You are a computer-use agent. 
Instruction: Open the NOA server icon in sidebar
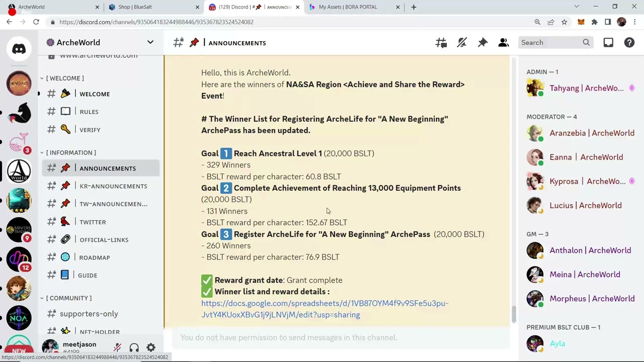coord(19,318)
